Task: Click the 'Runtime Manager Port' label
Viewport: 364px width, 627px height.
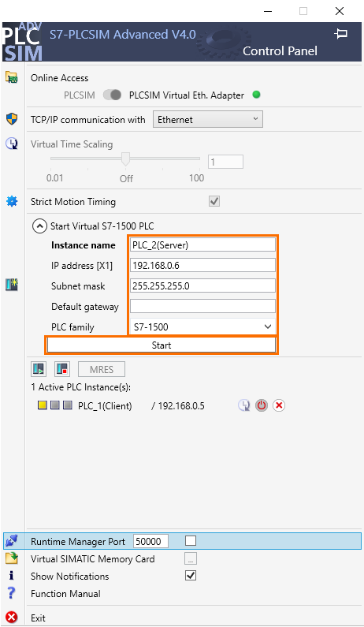Action: click(78, 541)
